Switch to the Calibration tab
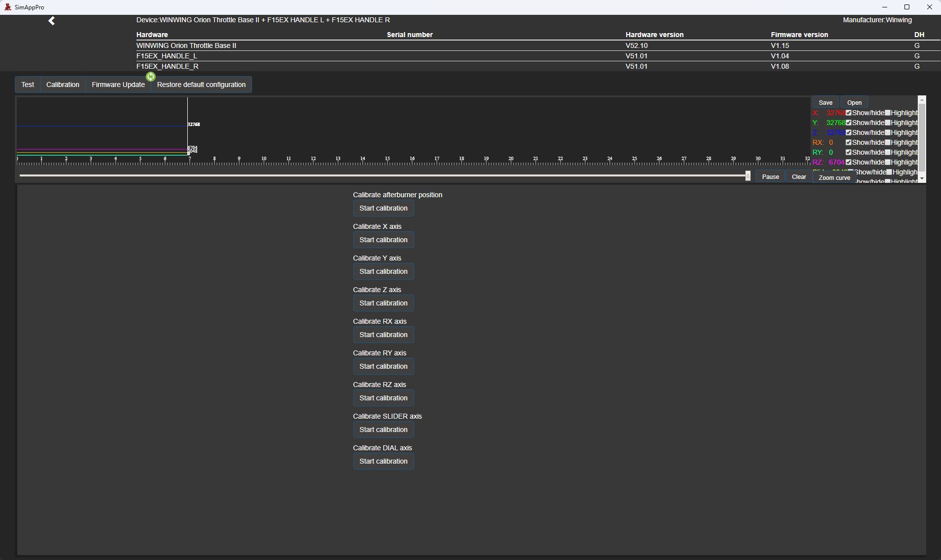Viewport: 941px width, 560px height. tap(63, 85)
